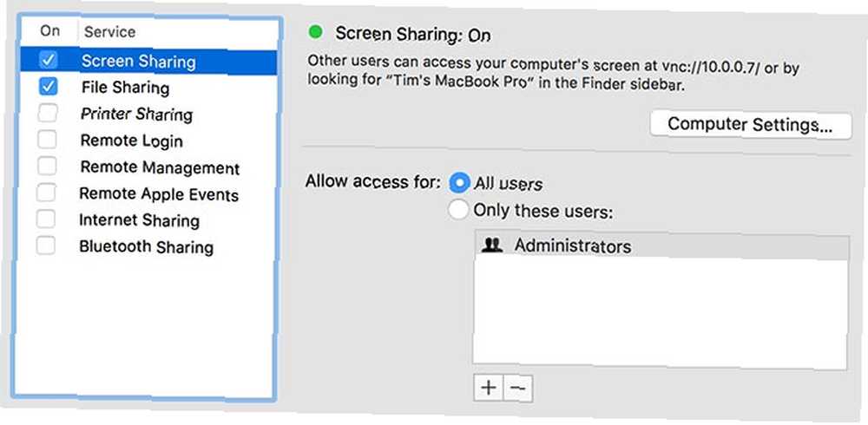Select the All users radio button

pos(459,183)
